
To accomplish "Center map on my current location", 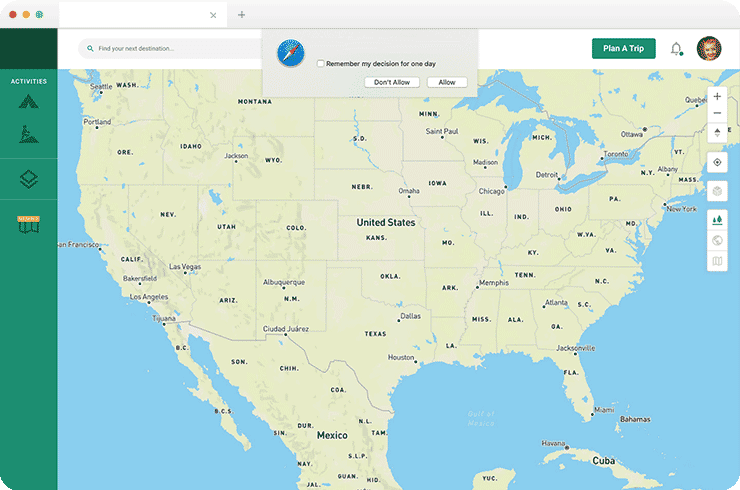I will tap(717, 162).
